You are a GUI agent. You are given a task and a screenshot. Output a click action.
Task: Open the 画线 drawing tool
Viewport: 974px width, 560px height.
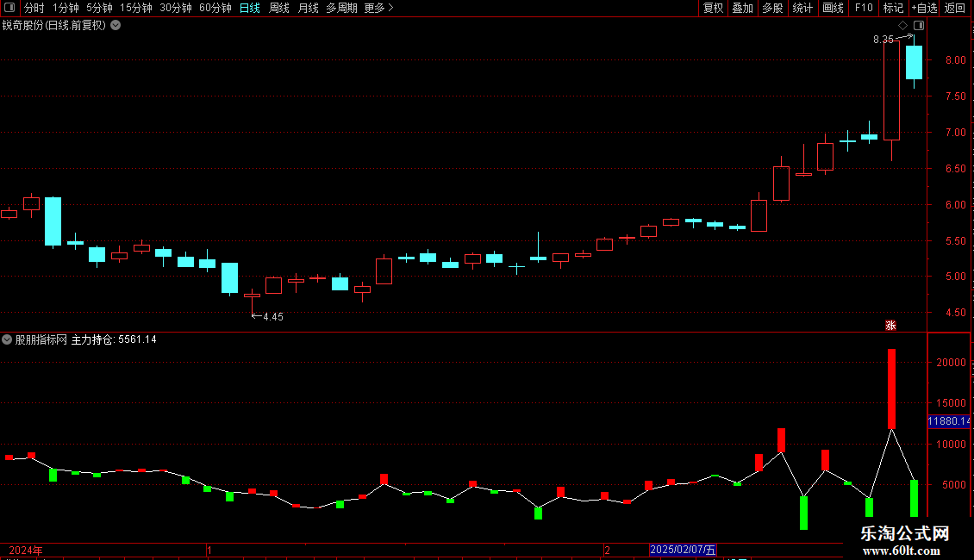833,8
